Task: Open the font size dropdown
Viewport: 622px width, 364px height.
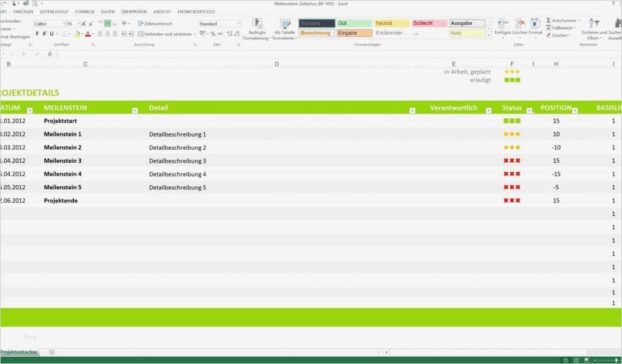Action: pyautogui.click(x=77, y=24)
